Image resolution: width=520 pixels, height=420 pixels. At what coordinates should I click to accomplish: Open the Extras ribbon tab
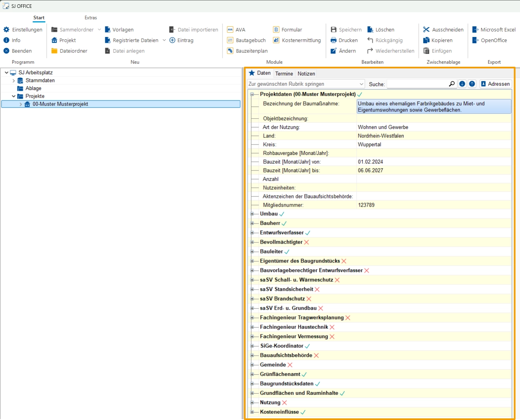[90, 18]
